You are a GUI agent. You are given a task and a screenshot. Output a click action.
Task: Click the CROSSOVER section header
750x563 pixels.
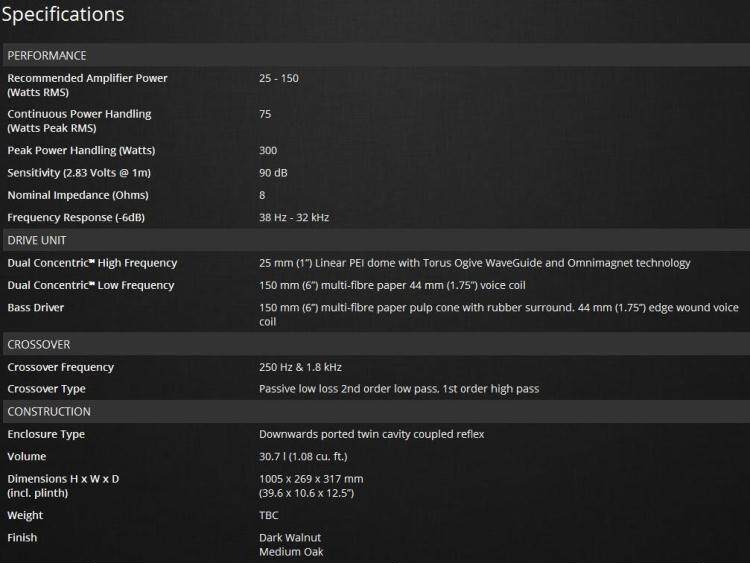tap(39, 344)
